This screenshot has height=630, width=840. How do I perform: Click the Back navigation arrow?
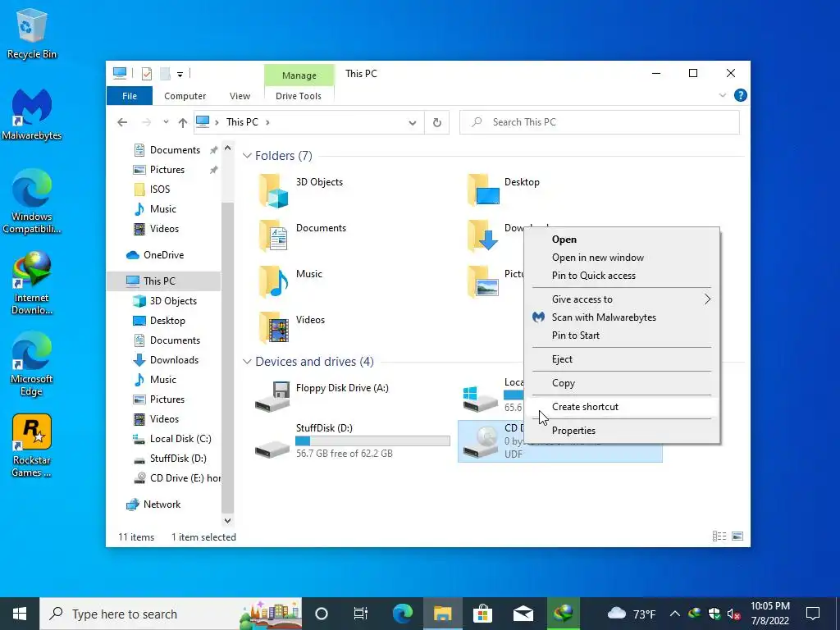122,122
